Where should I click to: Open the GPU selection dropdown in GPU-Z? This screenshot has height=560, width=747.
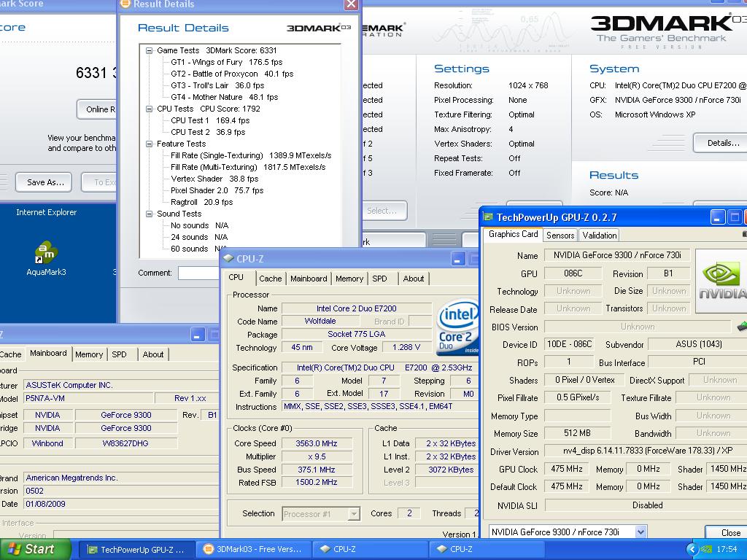(640, 532)
